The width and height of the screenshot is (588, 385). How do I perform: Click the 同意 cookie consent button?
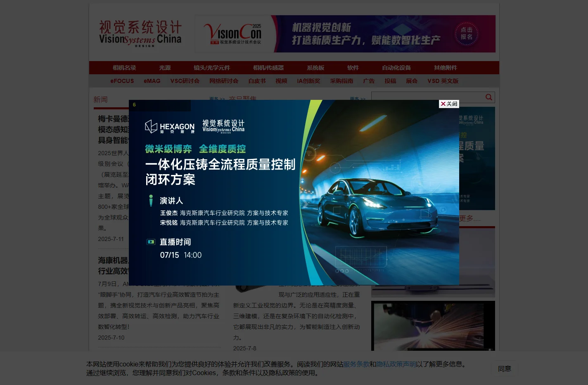[505, 368]
